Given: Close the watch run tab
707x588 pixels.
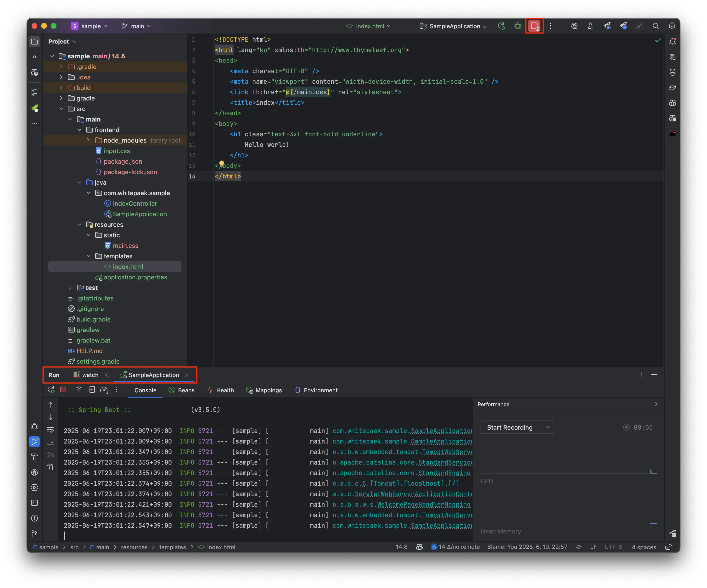Looking at the screenshot, I should point(107,375).
